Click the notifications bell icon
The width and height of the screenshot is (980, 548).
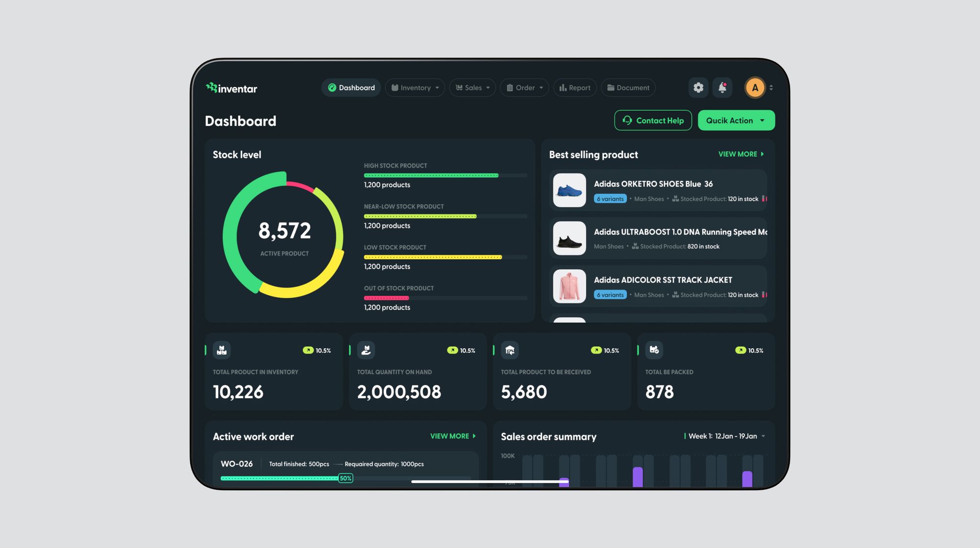[722, 88]
